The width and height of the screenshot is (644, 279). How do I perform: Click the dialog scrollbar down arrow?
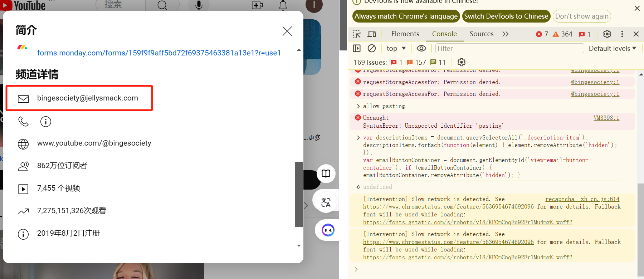coord(299,246)
